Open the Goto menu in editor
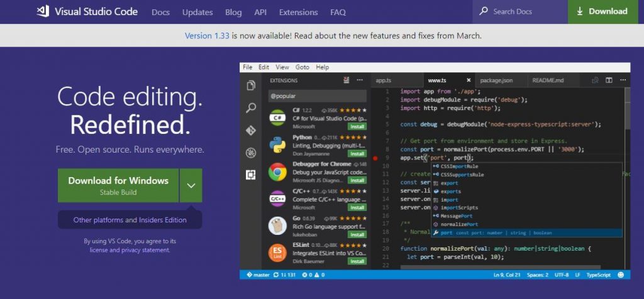Viewport: 644px width, 299px height. pos(303,67)
